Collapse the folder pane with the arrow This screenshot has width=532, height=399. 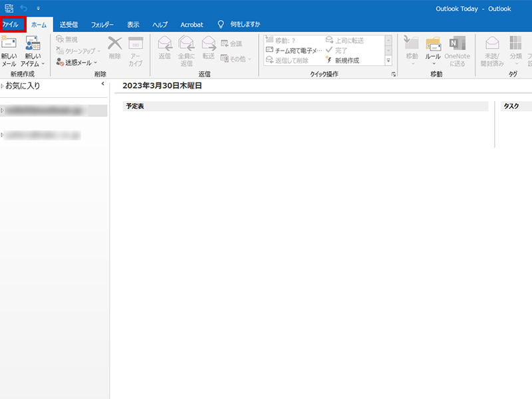103,84
